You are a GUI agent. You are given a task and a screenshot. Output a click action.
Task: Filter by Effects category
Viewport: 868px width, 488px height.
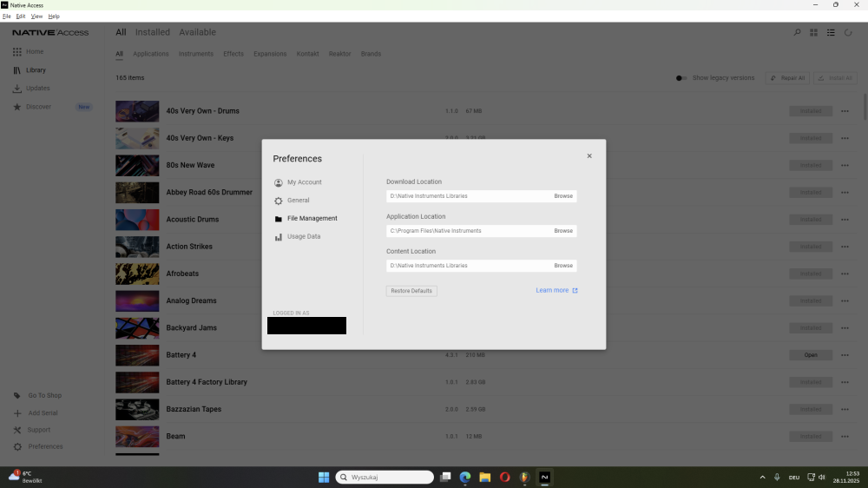click(233, 54)
